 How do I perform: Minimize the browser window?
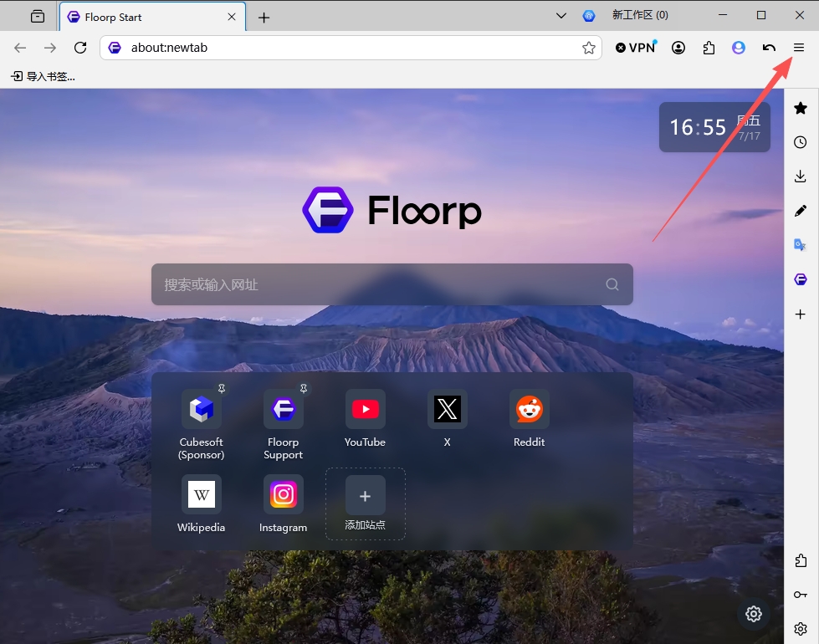[722, 15]
